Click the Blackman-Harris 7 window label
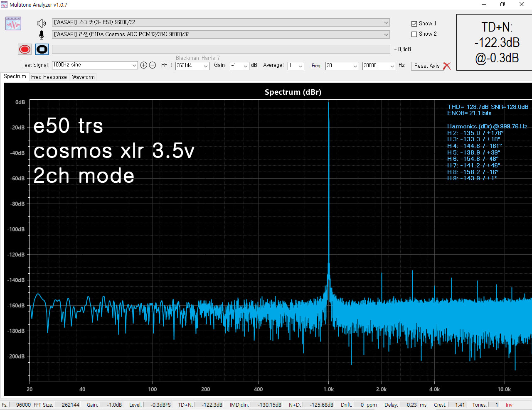Viewport: 532px width, 410px height. (x=198, y=58)
